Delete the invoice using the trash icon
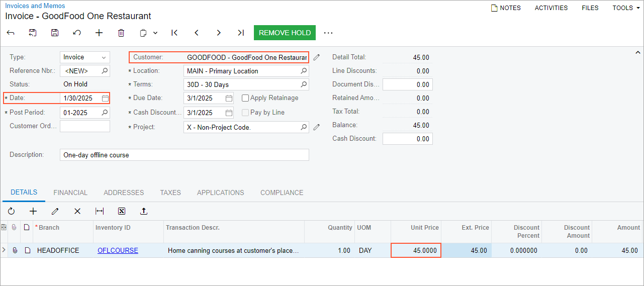 tap(121, 33)
